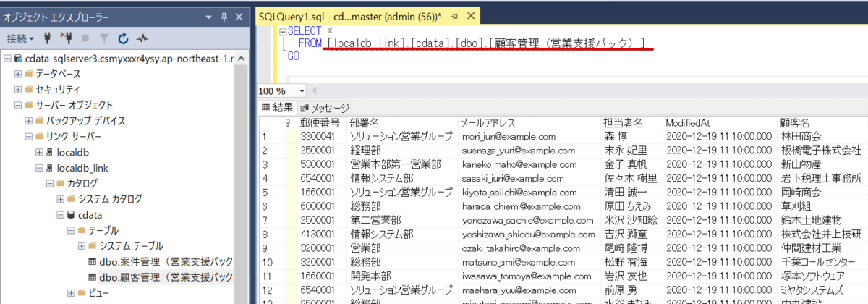Collapse the cdata-sqlserver3 server node
Viewport: 868px width, 304px height.
[7, 58]
